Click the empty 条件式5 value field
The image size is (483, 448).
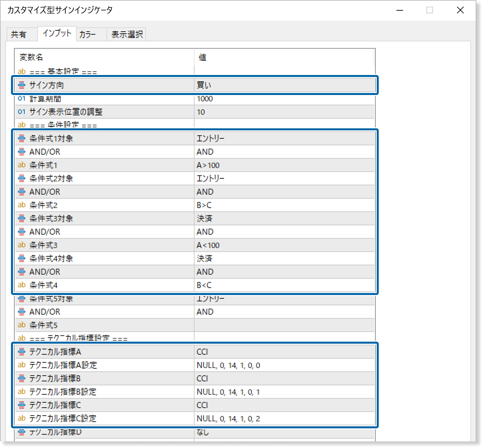[283, 325]
